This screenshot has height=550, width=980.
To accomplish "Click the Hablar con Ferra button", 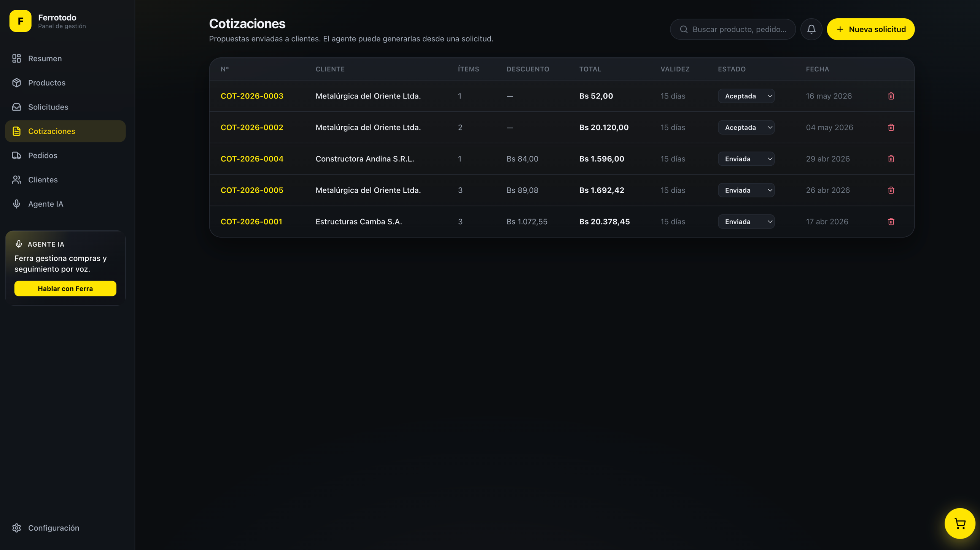I will 65,288.
